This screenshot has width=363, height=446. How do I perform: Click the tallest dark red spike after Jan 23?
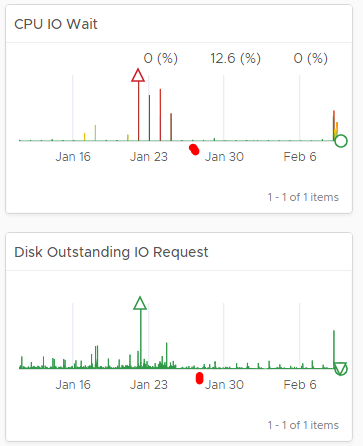[160, 115]
